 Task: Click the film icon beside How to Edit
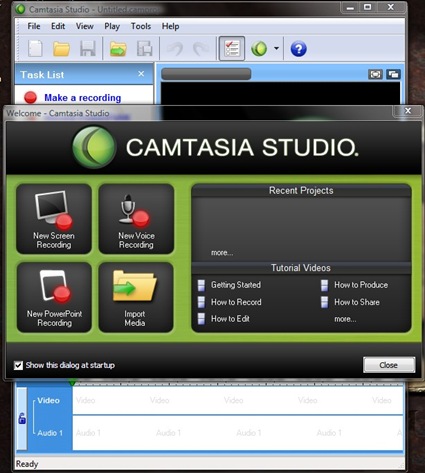click(201, 319)
